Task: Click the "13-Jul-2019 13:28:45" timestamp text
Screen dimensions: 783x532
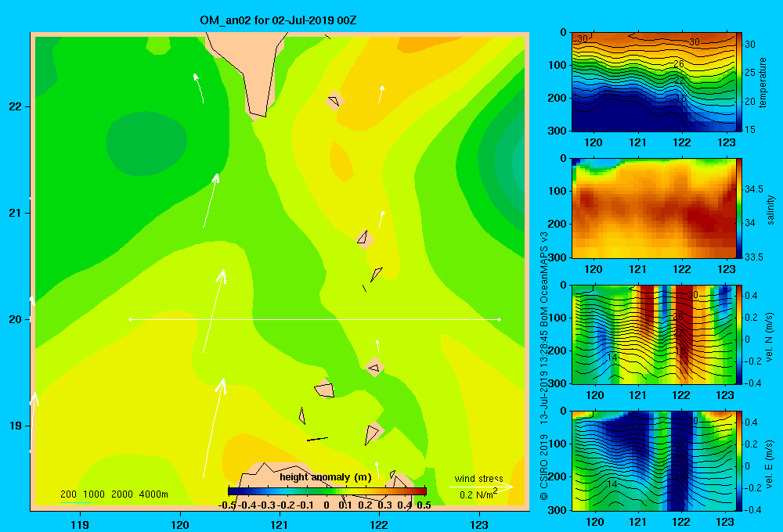Action: click(544, 377)
